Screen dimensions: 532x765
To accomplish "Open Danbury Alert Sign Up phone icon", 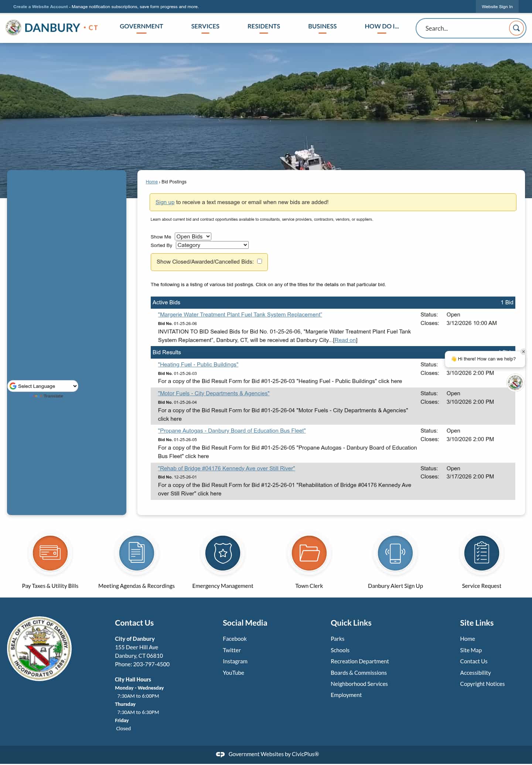I will (395, 553).
